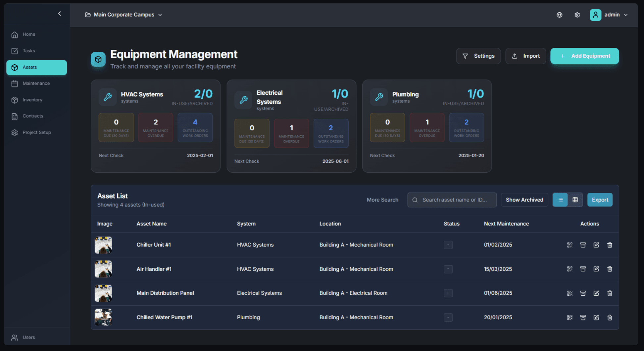Edit the Main Distribution Panel asset
The image size is (644, 351).
coord(596,293)
